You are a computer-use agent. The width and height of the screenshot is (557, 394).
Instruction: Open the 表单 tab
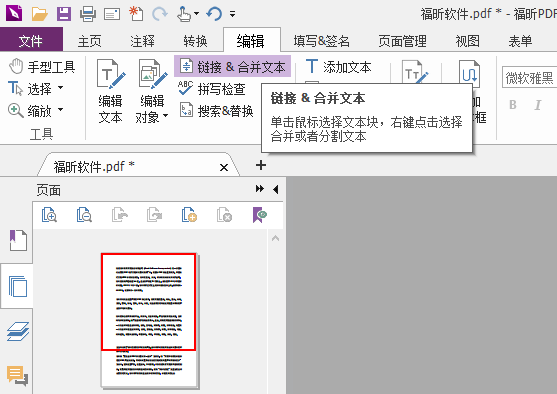520,41
